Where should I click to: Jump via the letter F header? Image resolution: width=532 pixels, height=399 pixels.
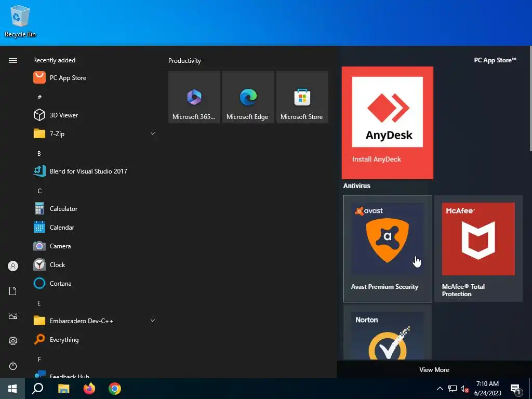pos(39,360)
